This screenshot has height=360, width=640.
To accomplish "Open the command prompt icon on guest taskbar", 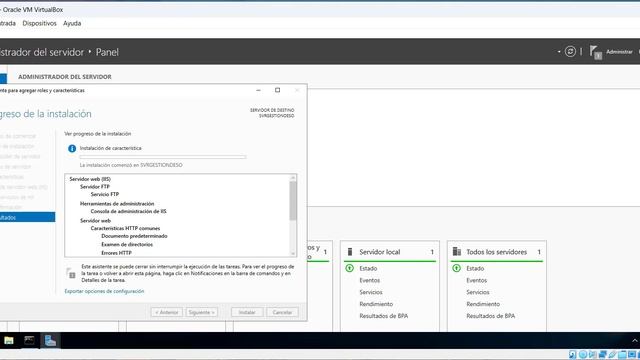I will click(29, 340).
